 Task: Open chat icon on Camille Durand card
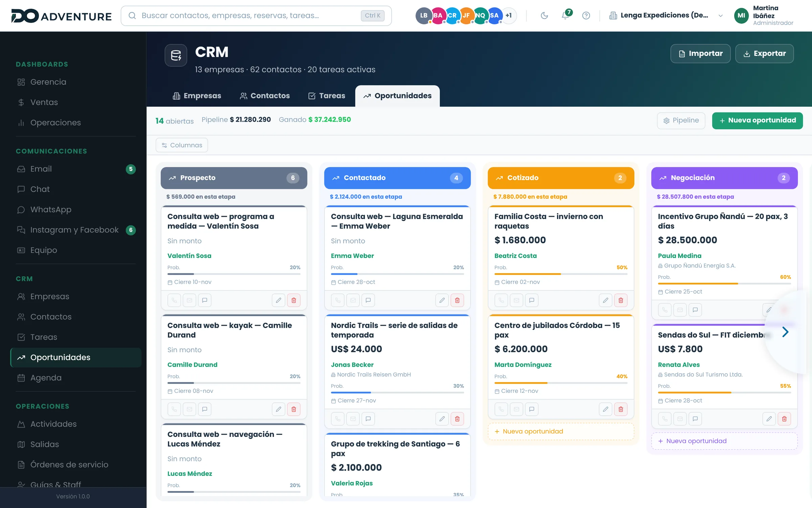click(x=205, y=409)
